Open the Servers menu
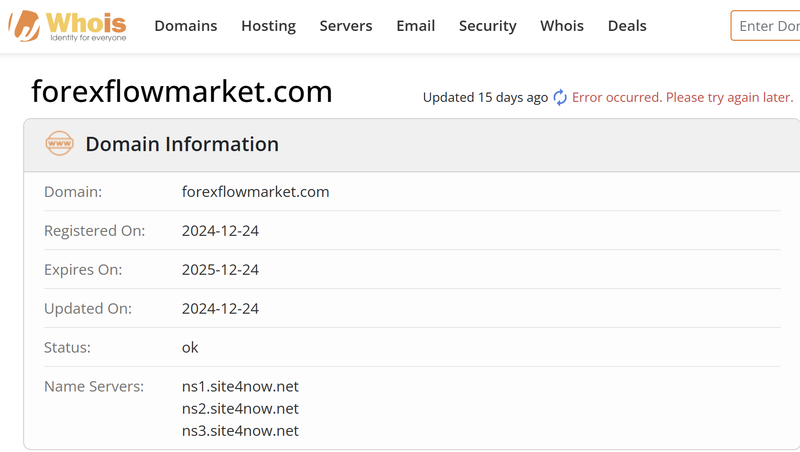800x452 pixels. 346,26
